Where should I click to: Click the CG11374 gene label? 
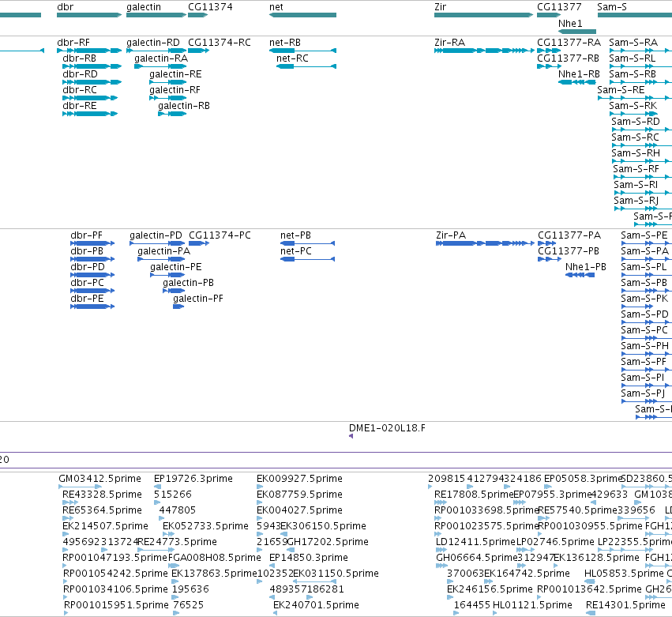click(x=210, y=7)
